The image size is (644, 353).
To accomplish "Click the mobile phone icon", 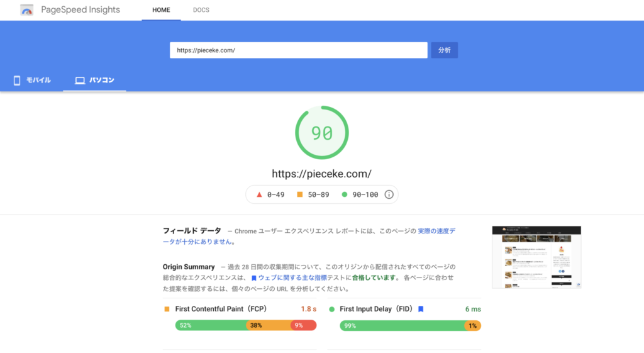I will click(x=17, y=80).
